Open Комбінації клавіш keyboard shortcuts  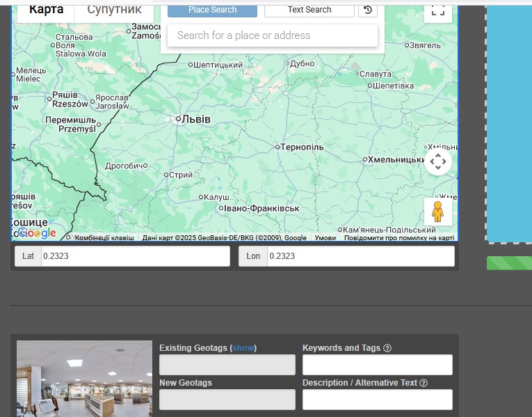tap(104, 237)
